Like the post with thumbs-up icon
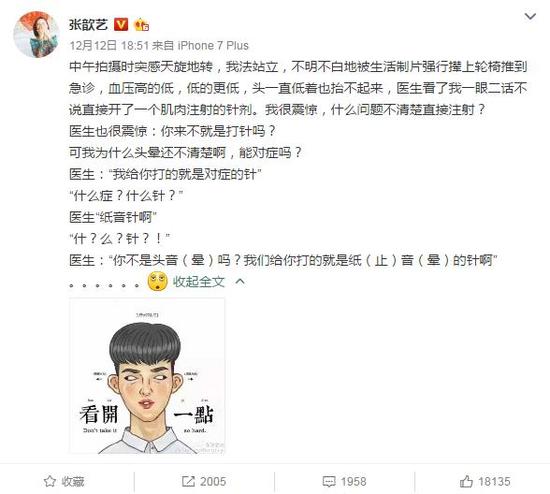 (466, 481)
